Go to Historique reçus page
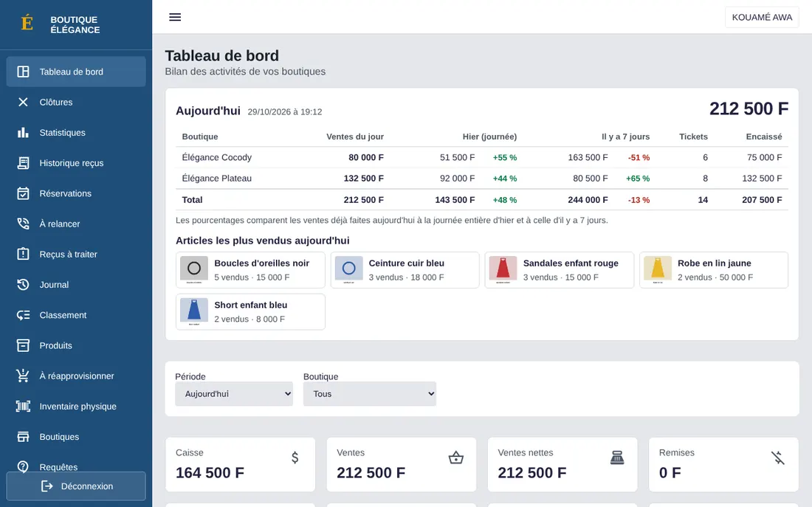The width and height of the screenshot is (812, 507). (76, 163)
